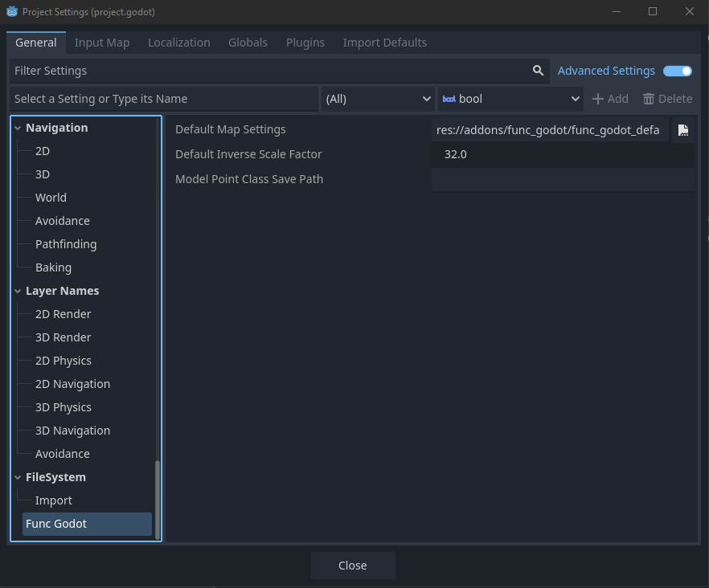Collapse the Layer Names section
This screenshot has width=709, height=588.
[18, 291]
